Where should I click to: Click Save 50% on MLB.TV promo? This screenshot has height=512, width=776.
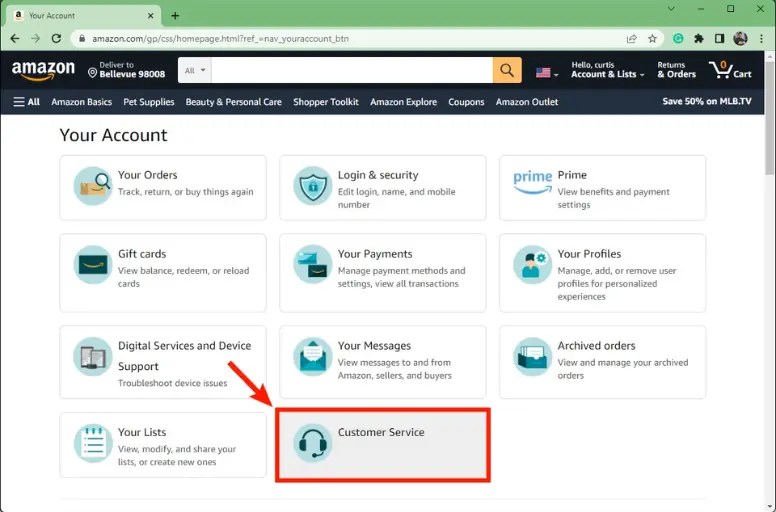pyautogui.click(x=707, y=101)
